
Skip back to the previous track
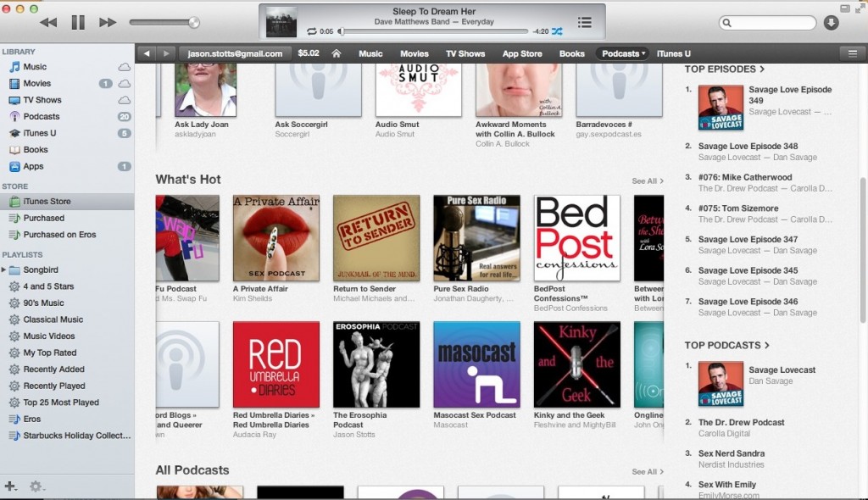pyautogui.click(x=48, y=23)
